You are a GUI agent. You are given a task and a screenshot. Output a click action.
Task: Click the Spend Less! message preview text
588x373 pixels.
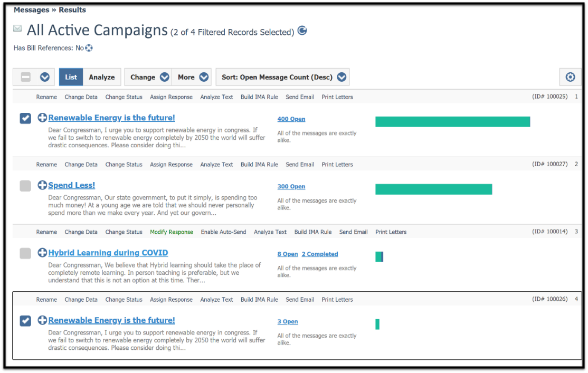coord(153,205)
